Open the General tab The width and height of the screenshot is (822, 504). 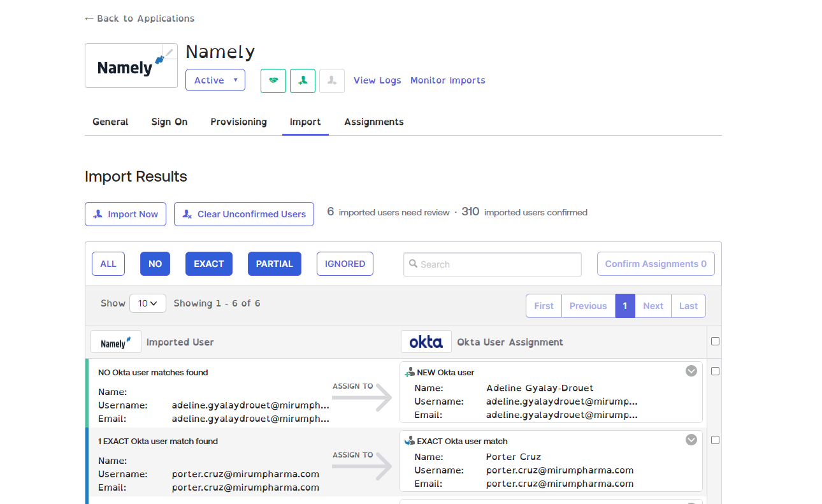click(x=110, y=122)
